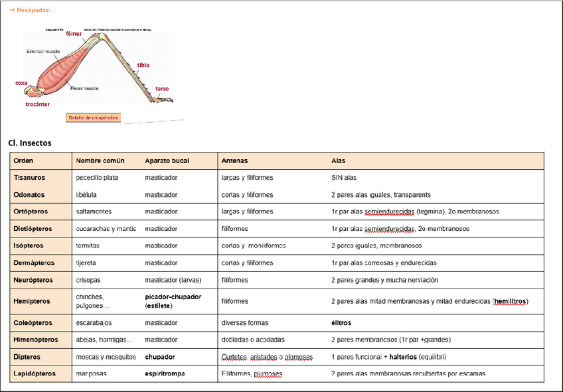Click the Ortópteros '(tegmina)' wings description
This screenshot has width=563, height=392.
tap(415, 212)
